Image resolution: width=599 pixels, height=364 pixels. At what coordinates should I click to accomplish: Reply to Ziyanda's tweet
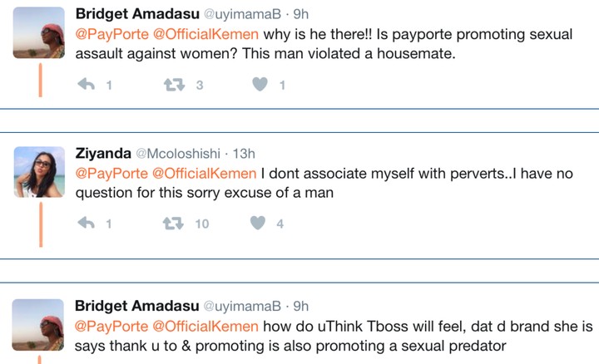pyautogui.click(x=86, y=223)
